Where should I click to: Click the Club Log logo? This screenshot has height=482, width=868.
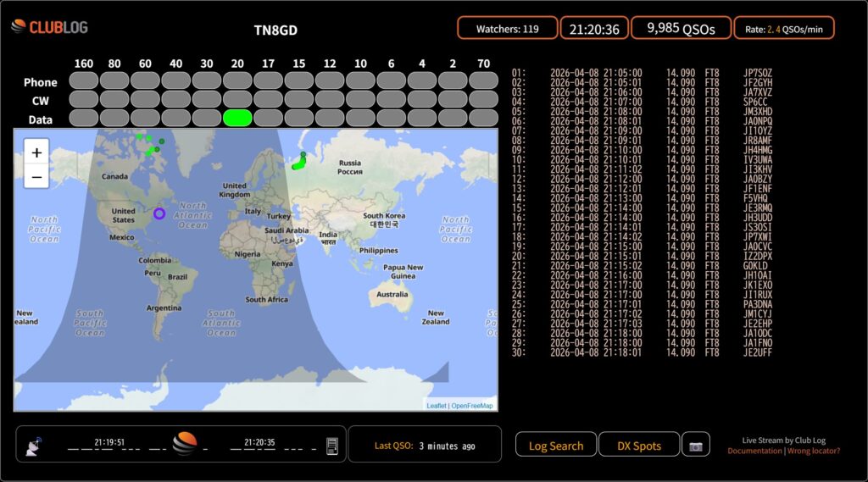[49, 27]
